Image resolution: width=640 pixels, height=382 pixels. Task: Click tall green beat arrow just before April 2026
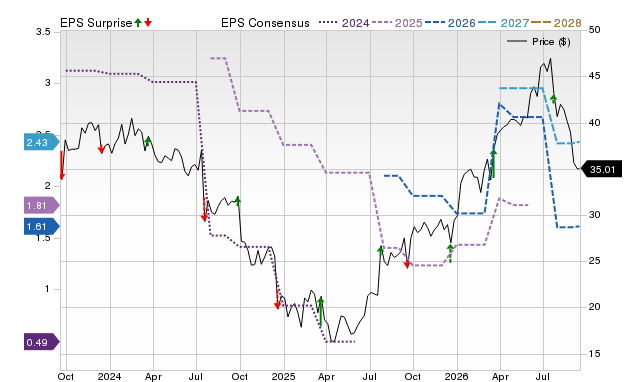[493, 164]
